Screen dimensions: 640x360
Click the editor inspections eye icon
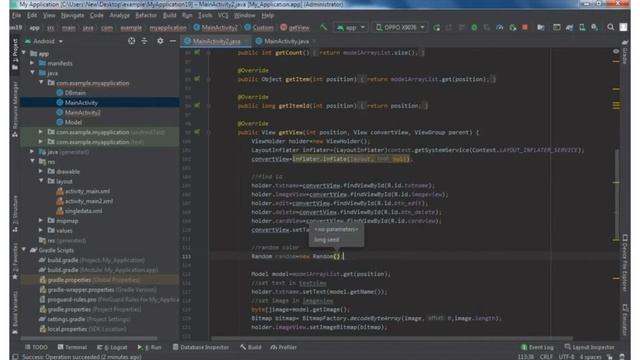pyautogui.click(x=616, y=51)
